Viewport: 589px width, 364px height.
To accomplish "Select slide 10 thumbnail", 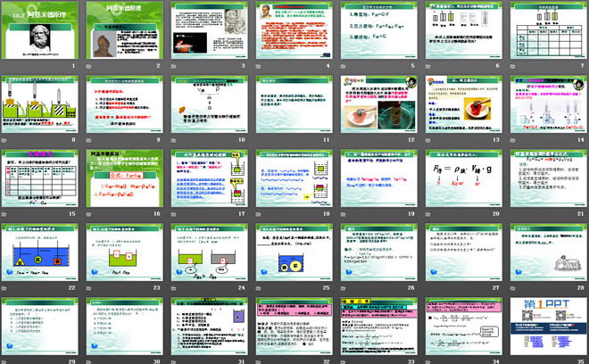I will 210,104.
